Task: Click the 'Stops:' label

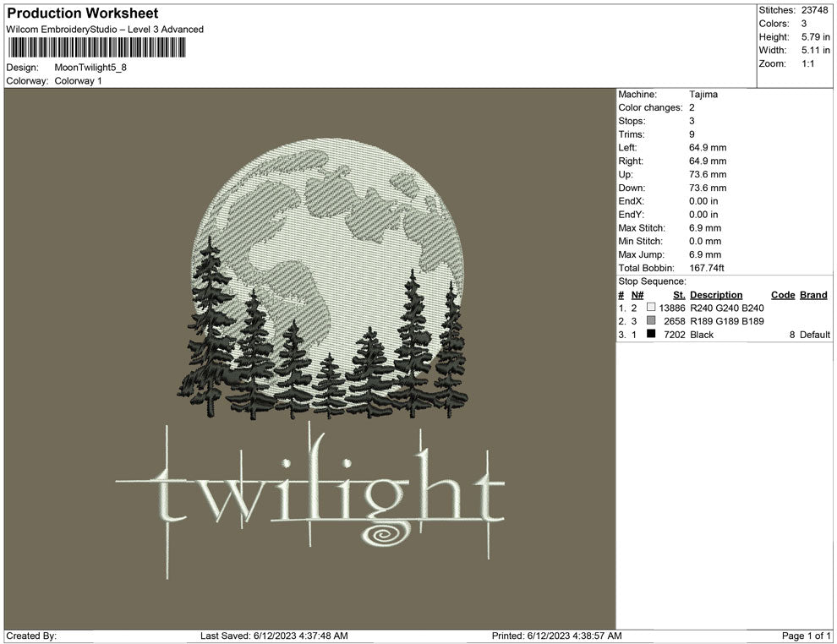Action: pyautogui.click(x=632, y=121)
